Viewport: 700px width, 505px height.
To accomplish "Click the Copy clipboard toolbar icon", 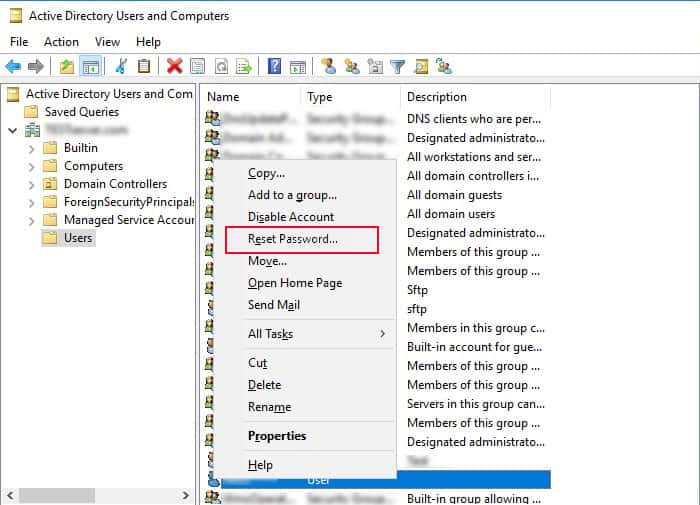I will 144,67.
